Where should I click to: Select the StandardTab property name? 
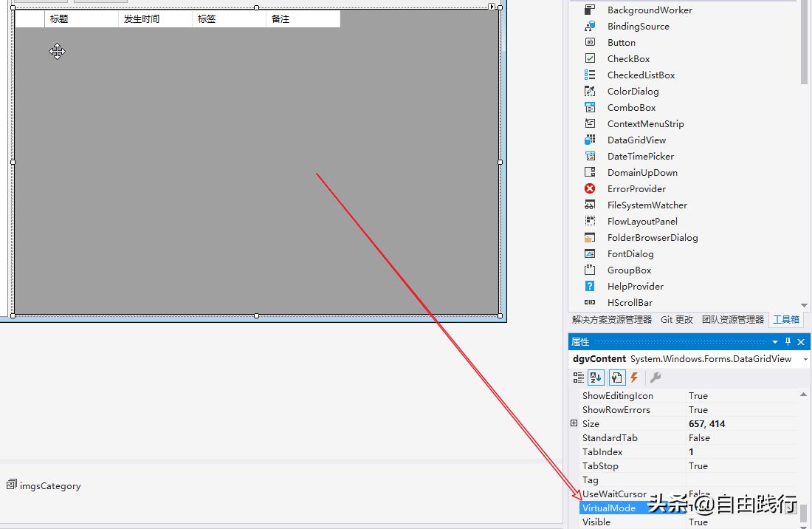[x=610, y=438]
